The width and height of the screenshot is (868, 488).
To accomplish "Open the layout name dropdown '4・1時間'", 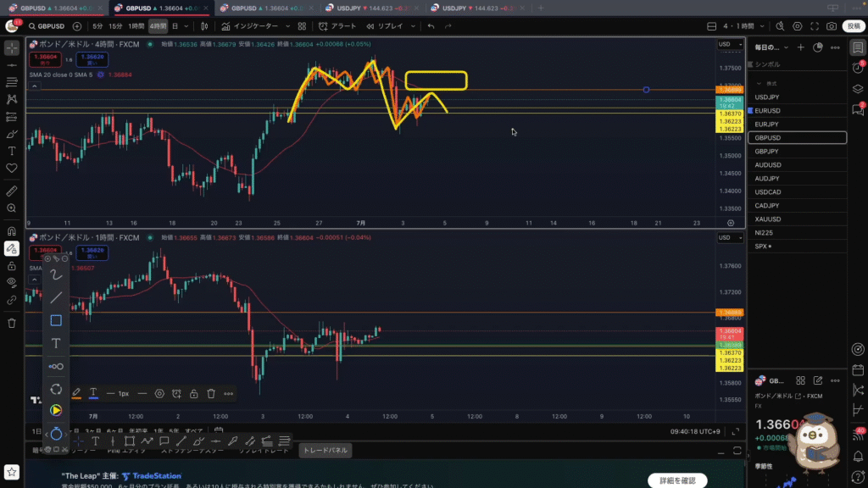I will tap(743, 26).
